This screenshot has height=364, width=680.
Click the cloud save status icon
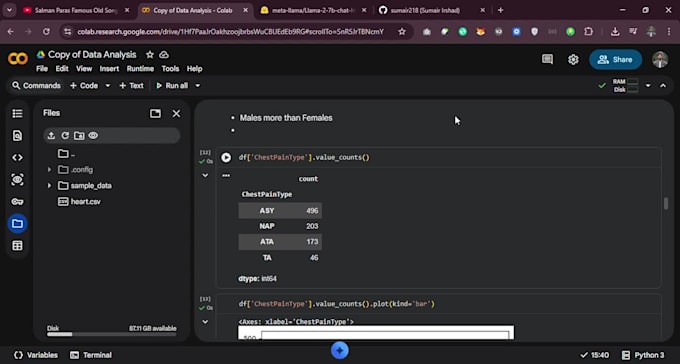click(x=164, y=55)
